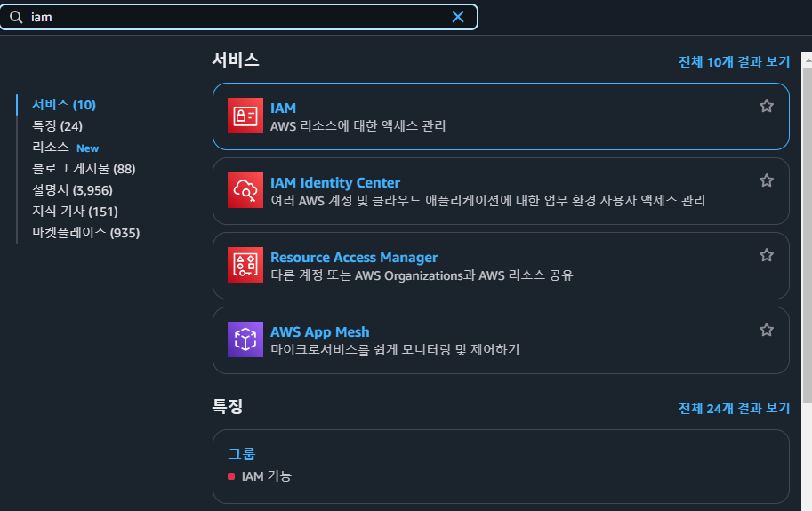Viewport: 812px width, 511px height.
Task: Favorite IAM Identity Center with its star
Action: pos(767,180)
